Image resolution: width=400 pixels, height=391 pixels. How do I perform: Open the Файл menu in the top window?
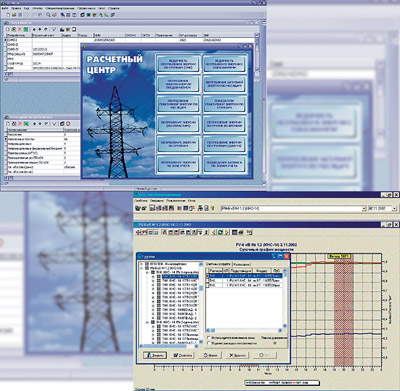tap(4, 8)
